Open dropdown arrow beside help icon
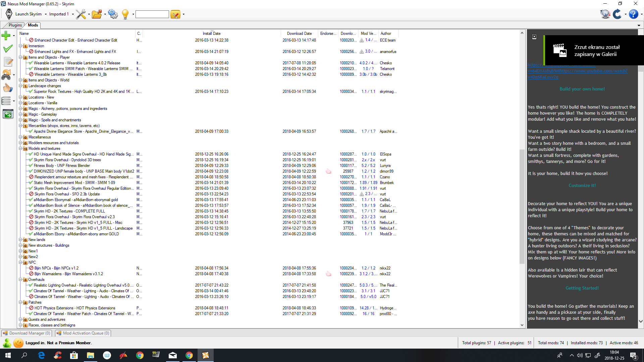The width and height of the screenshot is (644, 362). click(x=641, y=14)
